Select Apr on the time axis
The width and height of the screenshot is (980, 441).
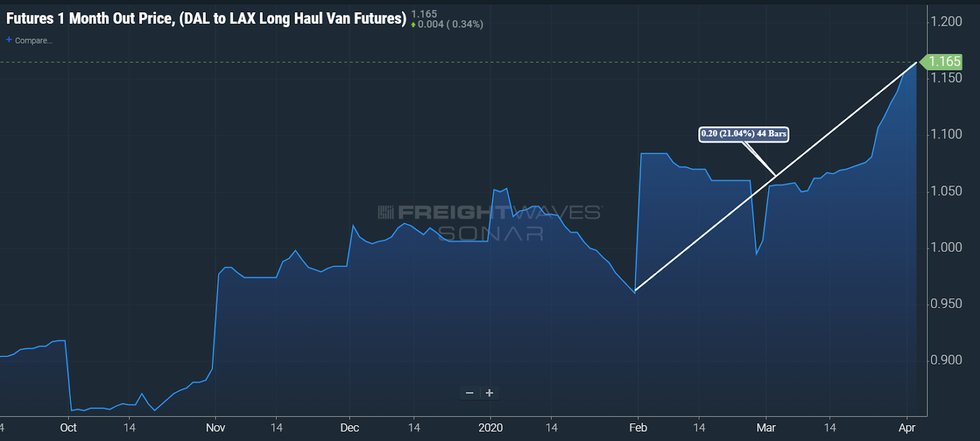(907, 428)
